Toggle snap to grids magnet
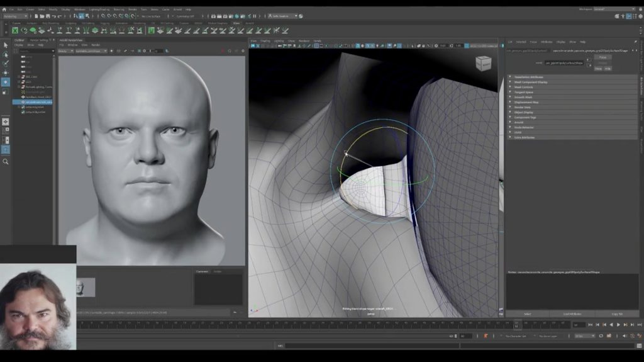Viewport: 644px width, 362px height. click(x=103, y=16)
